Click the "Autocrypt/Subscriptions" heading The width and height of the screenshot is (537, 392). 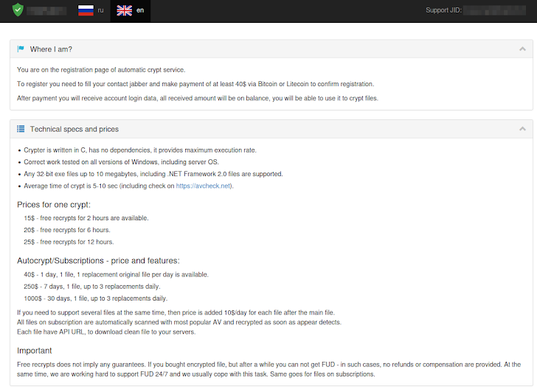(x=98, y=260)
